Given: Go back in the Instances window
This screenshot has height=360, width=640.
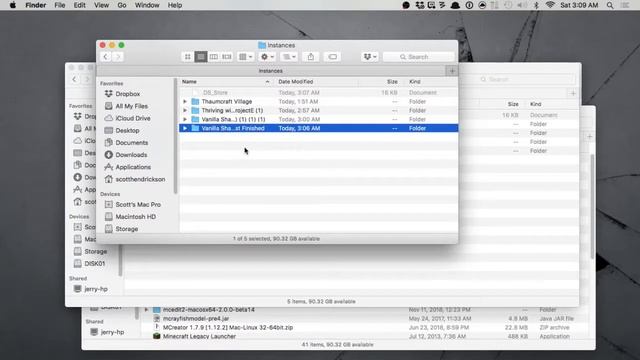Looking at the screenshot, I should 105,57.
